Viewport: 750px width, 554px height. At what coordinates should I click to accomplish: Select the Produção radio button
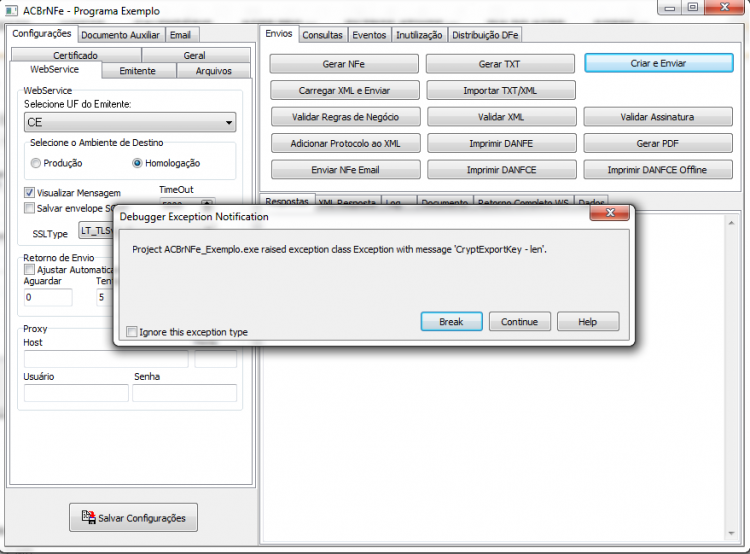35,163
